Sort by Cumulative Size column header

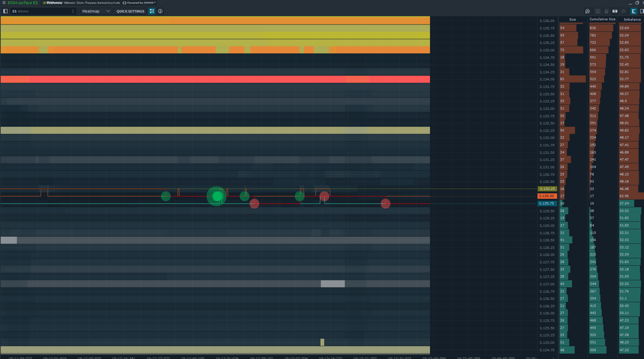click(602, 19)
